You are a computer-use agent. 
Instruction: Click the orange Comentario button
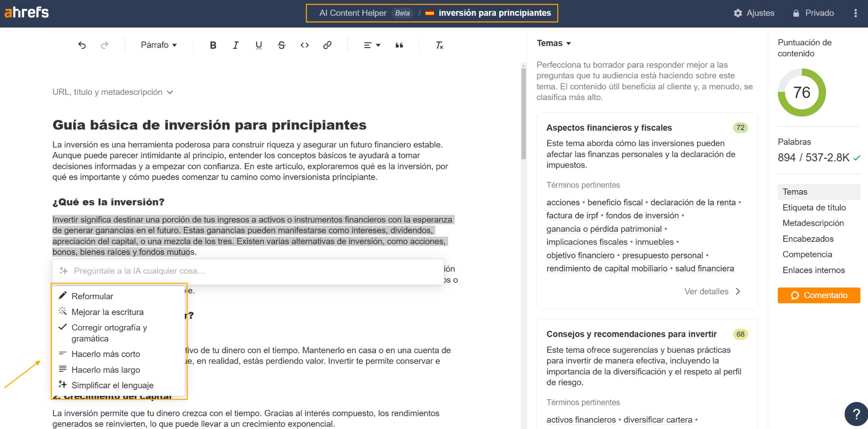(818, 295)
